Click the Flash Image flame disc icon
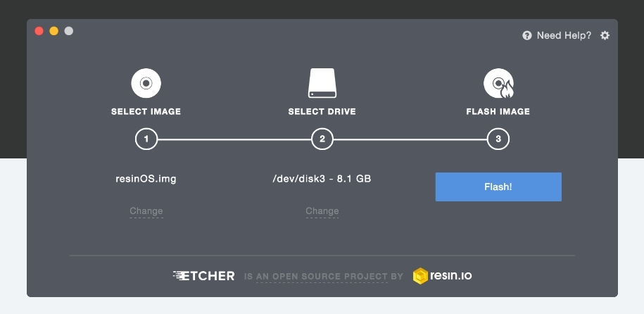Screen dimensions: 644x314 [498, 83]
